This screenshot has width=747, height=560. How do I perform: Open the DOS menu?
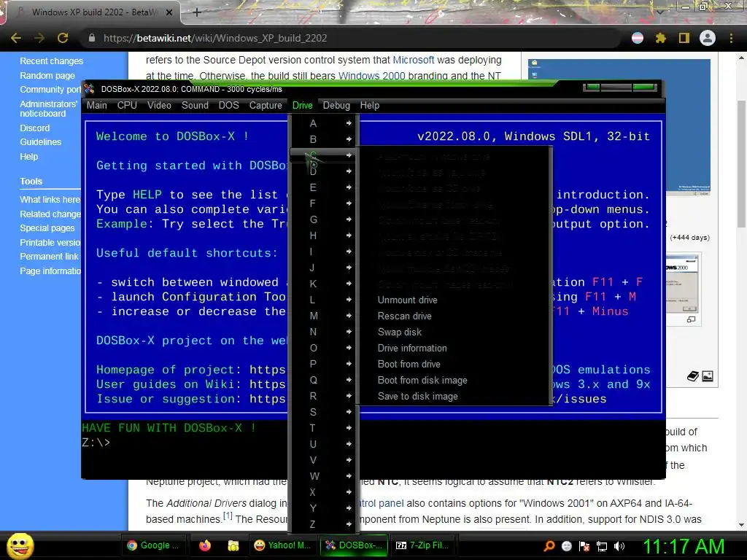coord(228,105)
